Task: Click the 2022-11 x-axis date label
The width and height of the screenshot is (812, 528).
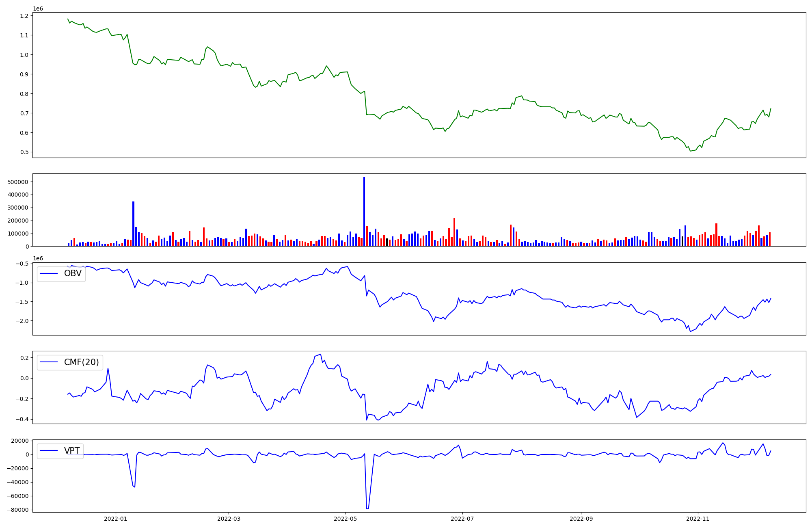Action: tap(698, 519)
